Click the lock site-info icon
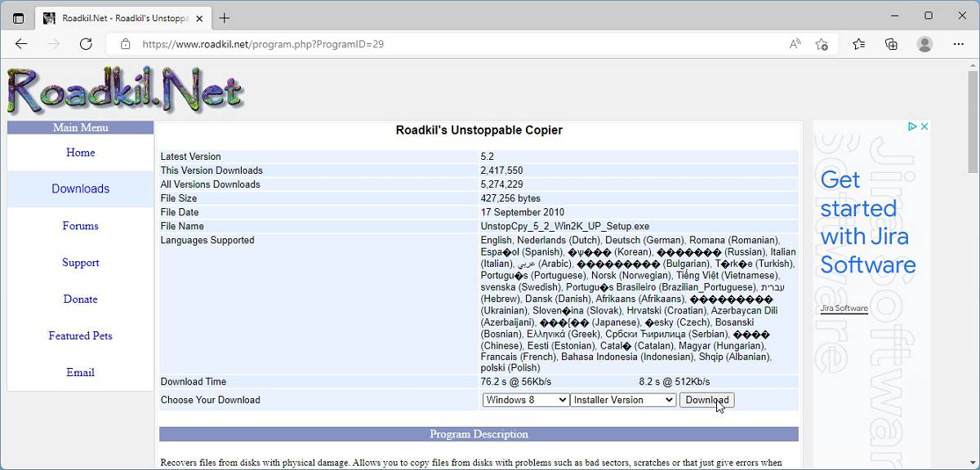This screenshot has height=470, width=980. pyautogui.click(x=125, y=44)
